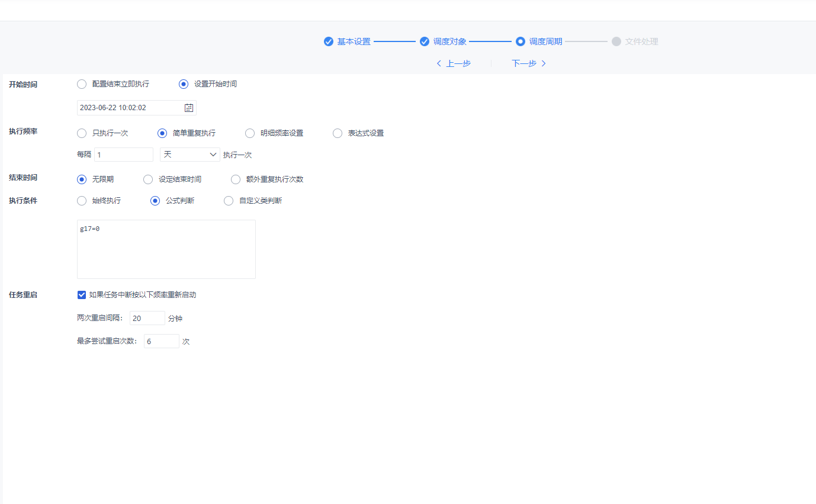
Task: Select 配置结束立即执行 radio option
Action: pos(82,84)
